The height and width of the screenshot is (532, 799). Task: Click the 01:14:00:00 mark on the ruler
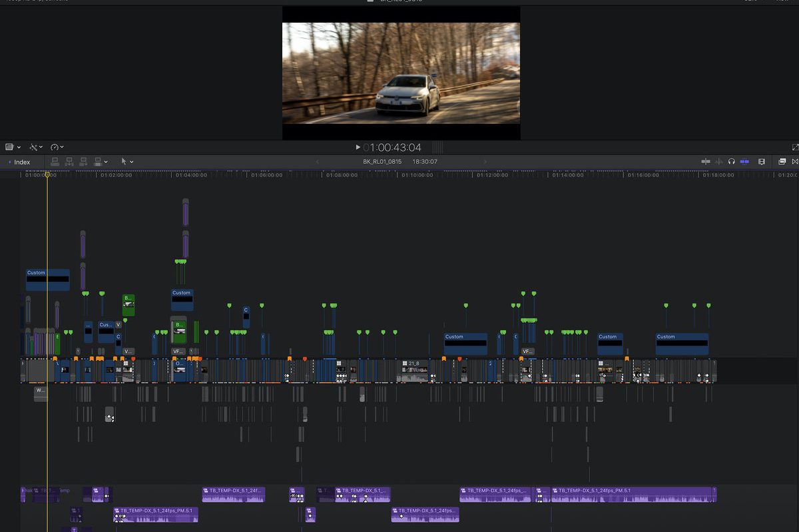[x=568, y=175]
